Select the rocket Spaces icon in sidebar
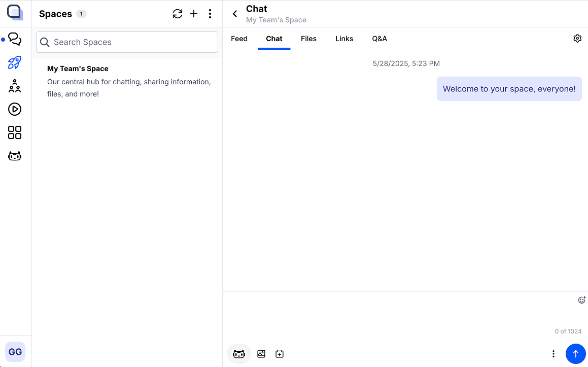588x367 pixels. tap(15, 62)
